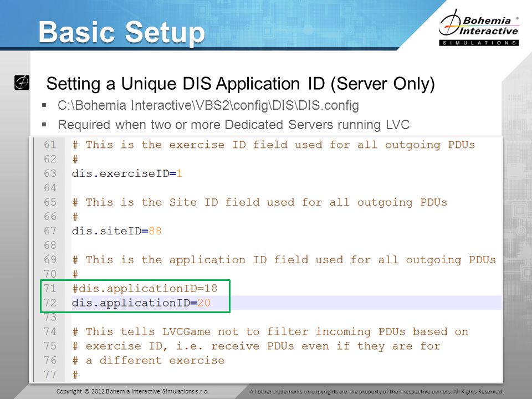Click the Site ID comment on line 65

point(259,202)
